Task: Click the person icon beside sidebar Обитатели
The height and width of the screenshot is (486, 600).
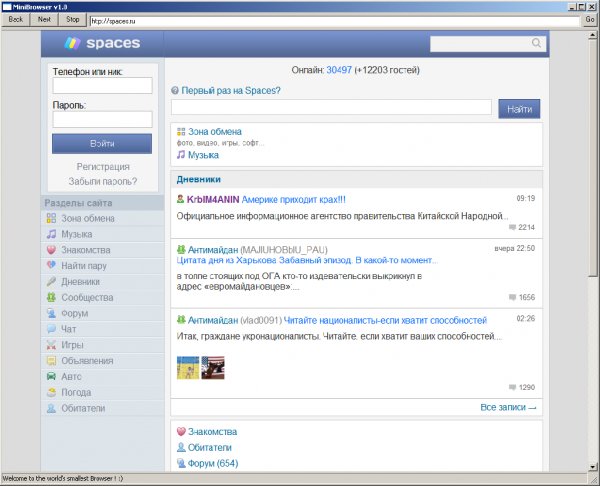Action: click(51, 408)
